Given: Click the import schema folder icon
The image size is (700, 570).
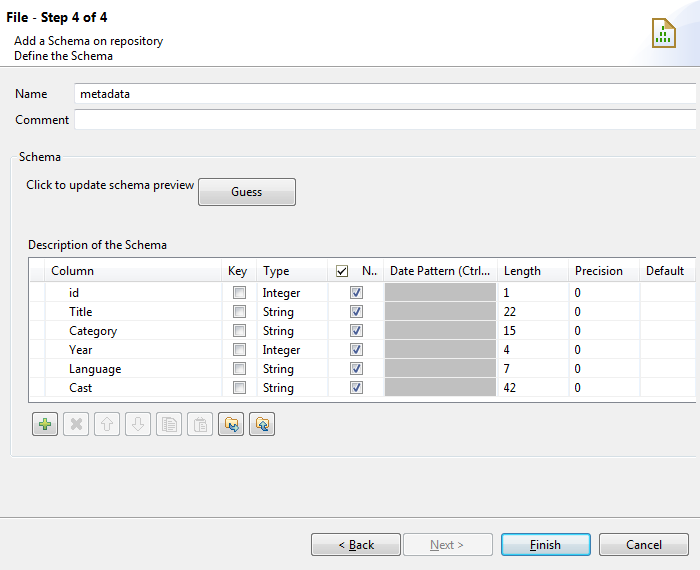Looking at the screenshot, I should pyautogui.click(x=231, y=425).
